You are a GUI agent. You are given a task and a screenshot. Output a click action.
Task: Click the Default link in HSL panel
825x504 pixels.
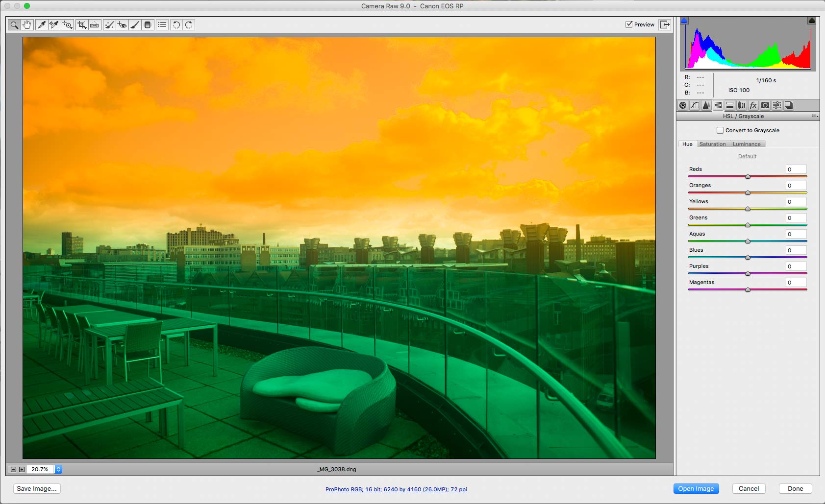[748, 156]
